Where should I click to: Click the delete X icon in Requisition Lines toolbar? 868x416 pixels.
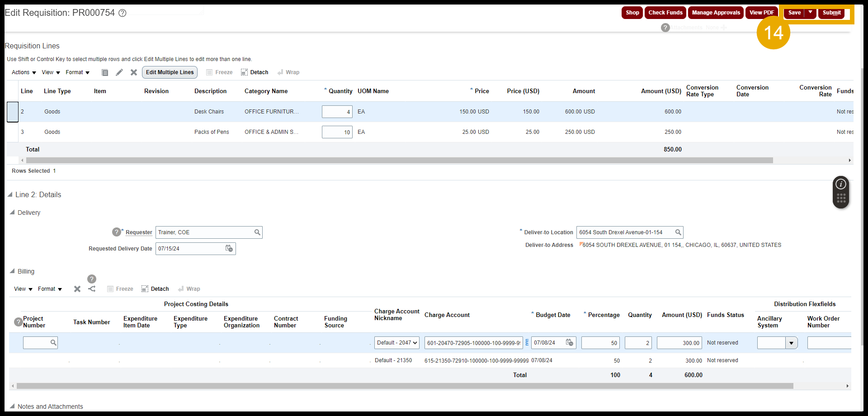tap(134, 72)
